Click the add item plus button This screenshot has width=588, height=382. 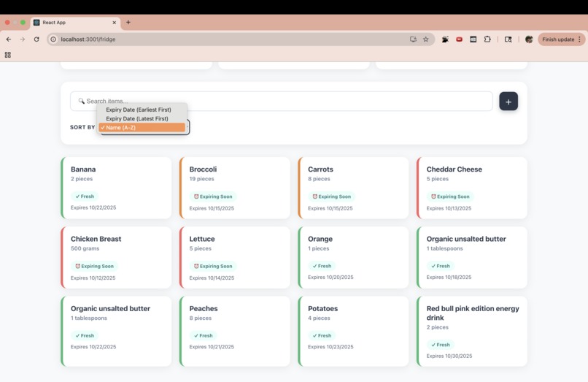click(x=508, y=102)
